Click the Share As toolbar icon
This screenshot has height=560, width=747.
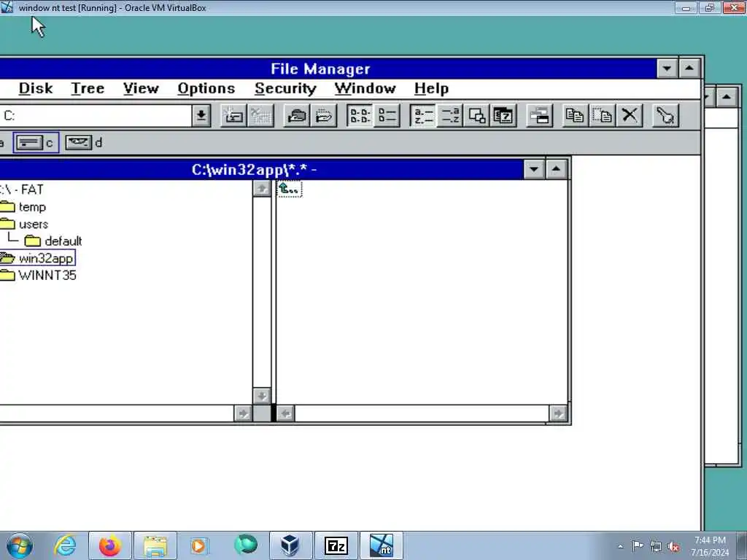click(296, 115)
